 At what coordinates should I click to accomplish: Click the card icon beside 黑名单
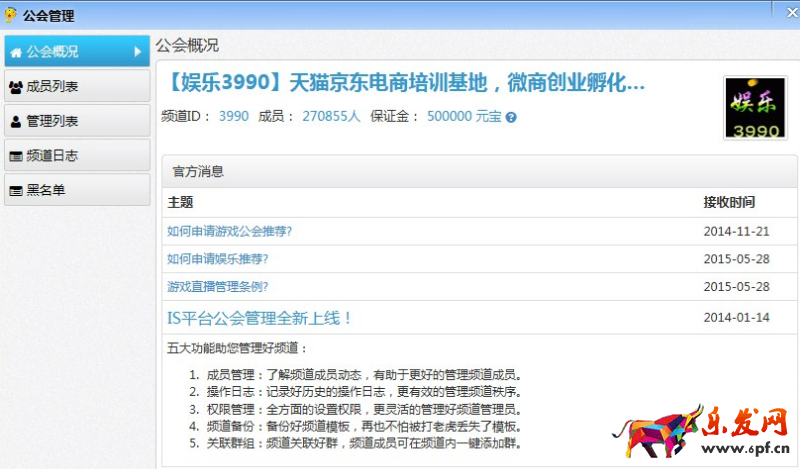[x=16, y=190]
